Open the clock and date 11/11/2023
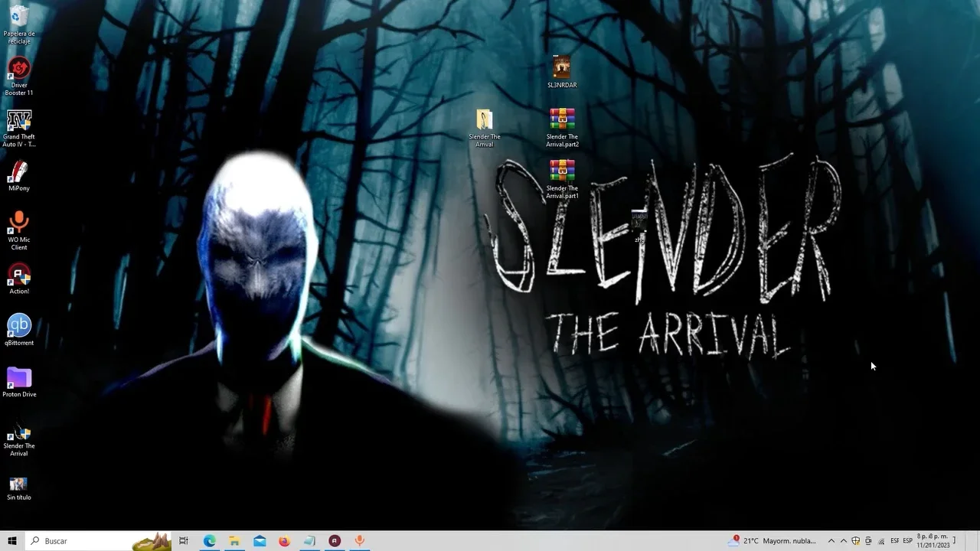This screenshot has height=551, width=980. click(933, 541)
